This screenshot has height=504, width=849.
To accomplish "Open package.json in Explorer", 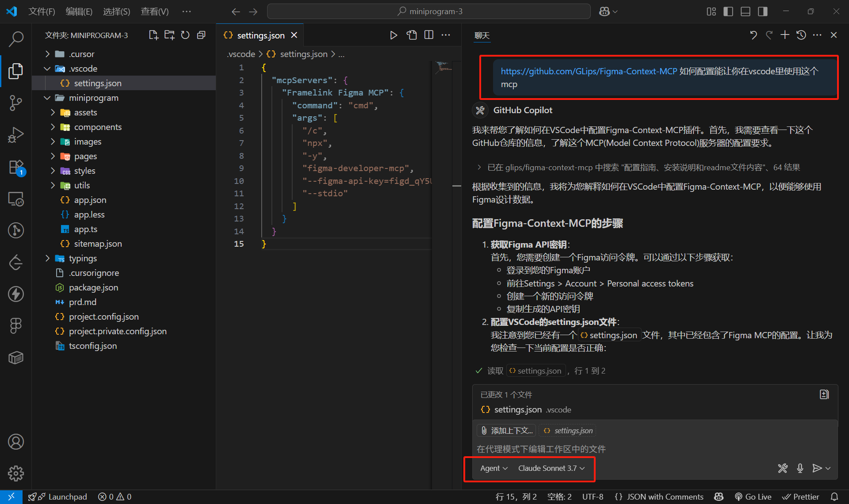I will point(93,287).
